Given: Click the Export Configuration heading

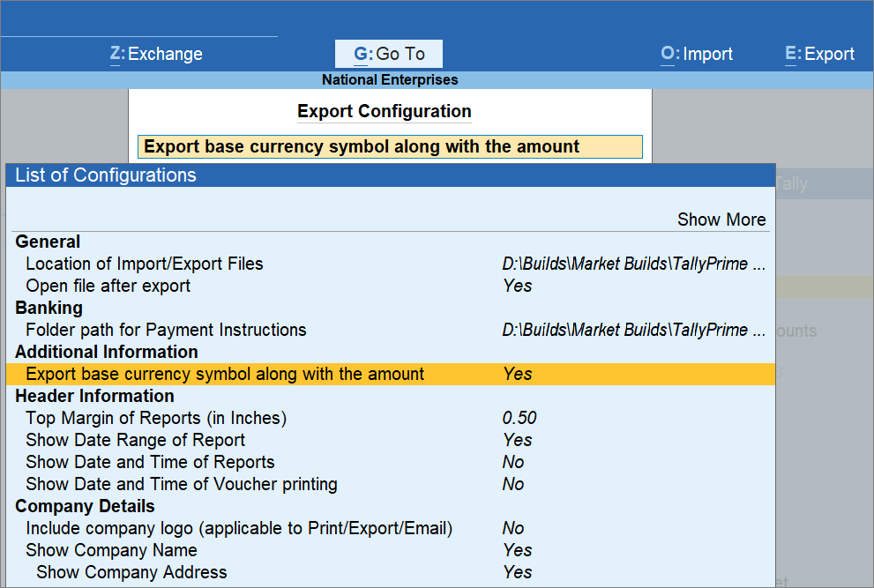Looking at the screenshot, I should pyautogui.click(x=384, y=111).
